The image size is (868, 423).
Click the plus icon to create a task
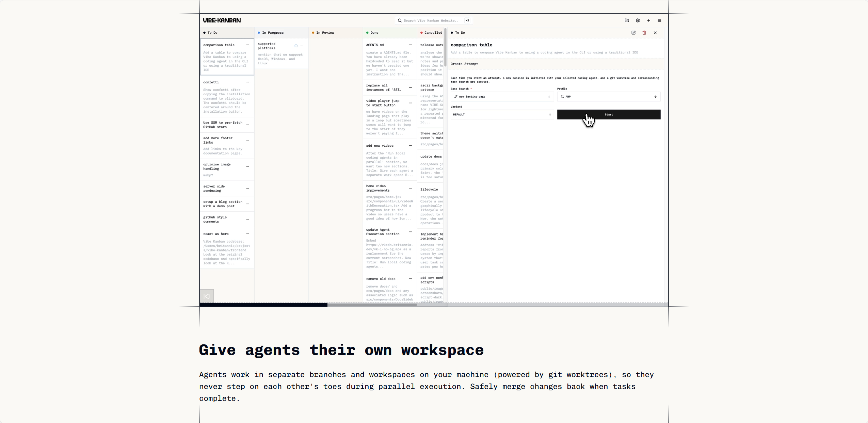coord(648,20)
